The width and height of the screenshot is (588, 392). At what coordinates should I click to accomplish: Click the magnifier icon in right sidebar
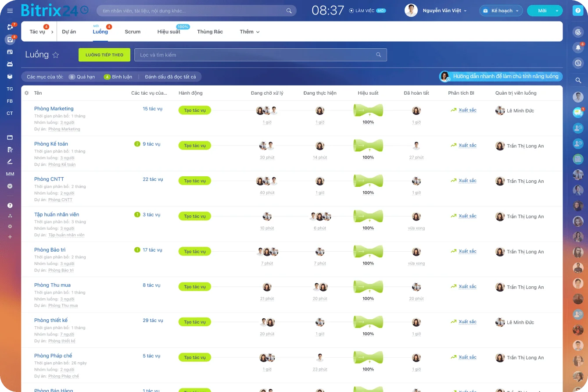[x=578, y=80]
